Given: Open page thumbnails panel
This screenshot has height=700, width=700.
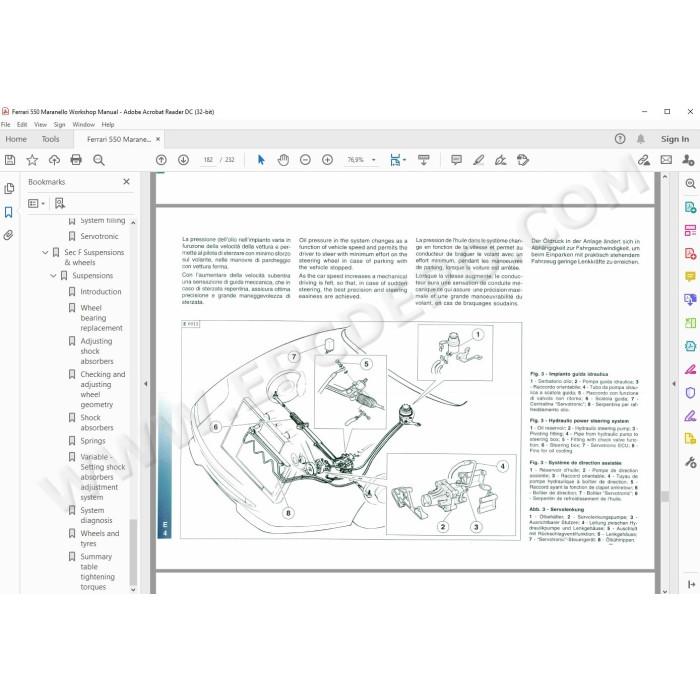Looking at the screenshot, I should click(8, 189).
